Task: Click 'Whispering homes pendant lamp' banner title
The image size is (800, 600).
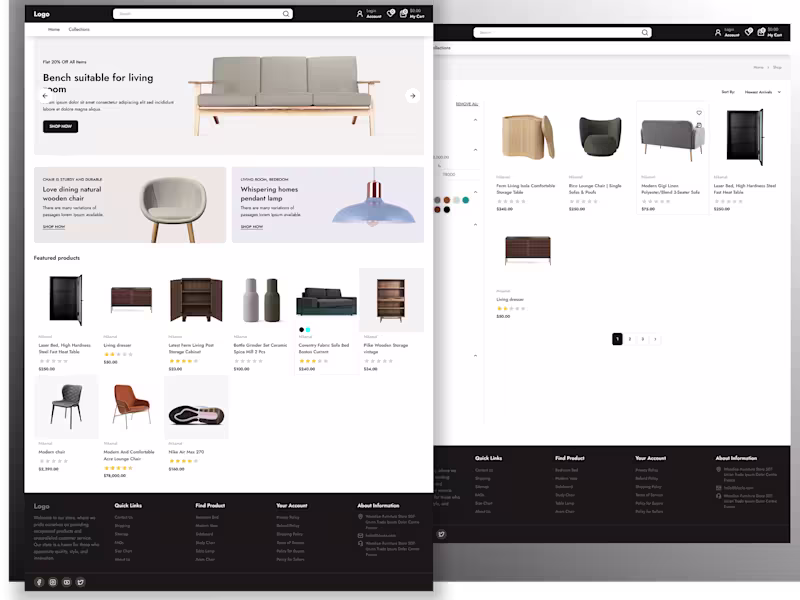Action: click(269, 193)
